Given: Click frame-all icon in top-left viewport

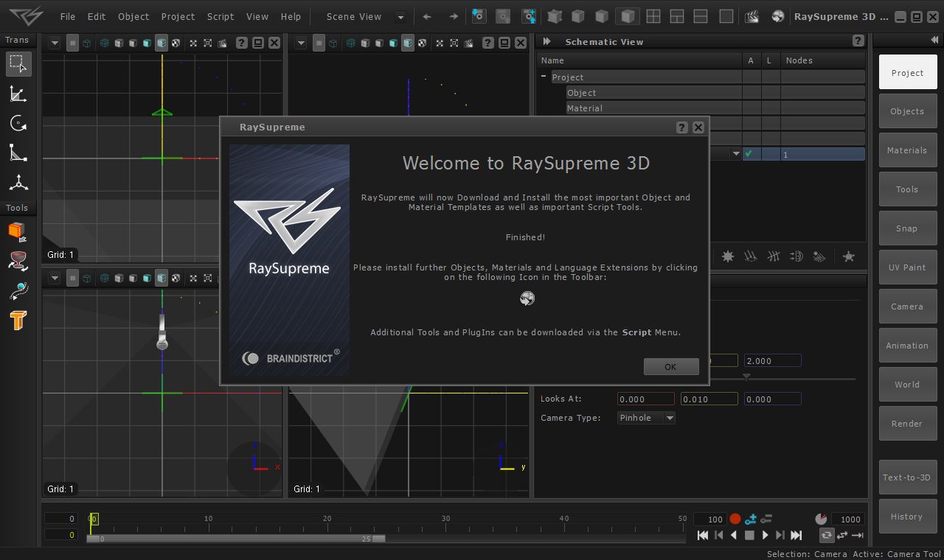Looking at the screenshot, I should (193, 43).
